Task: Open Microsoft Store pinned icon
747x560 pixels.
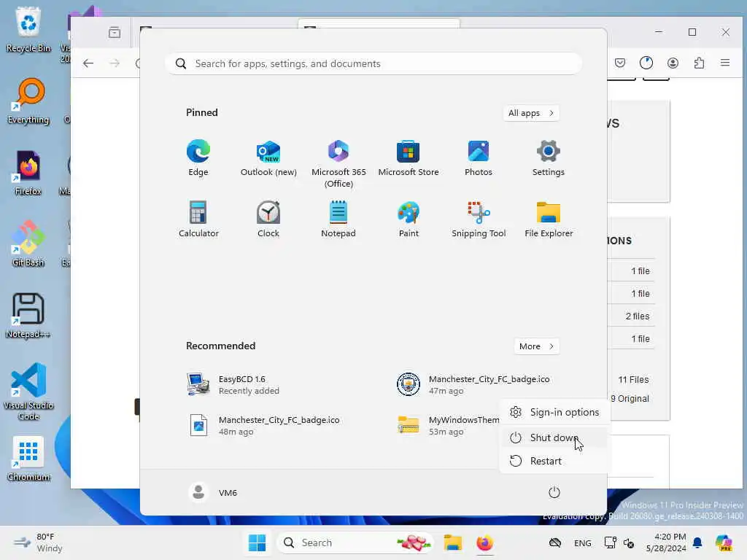Action: coord(409,158)
